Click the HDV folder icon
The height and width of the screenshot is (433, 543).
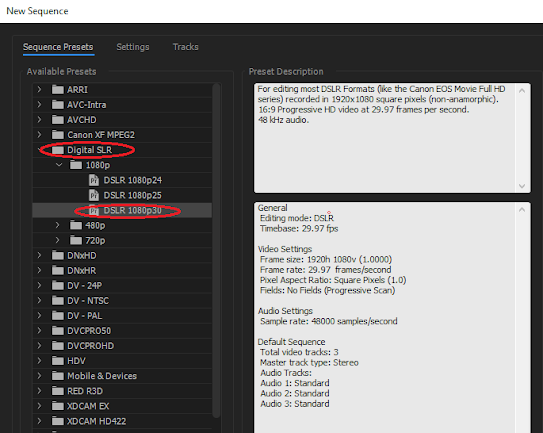(x=58, y=361)
